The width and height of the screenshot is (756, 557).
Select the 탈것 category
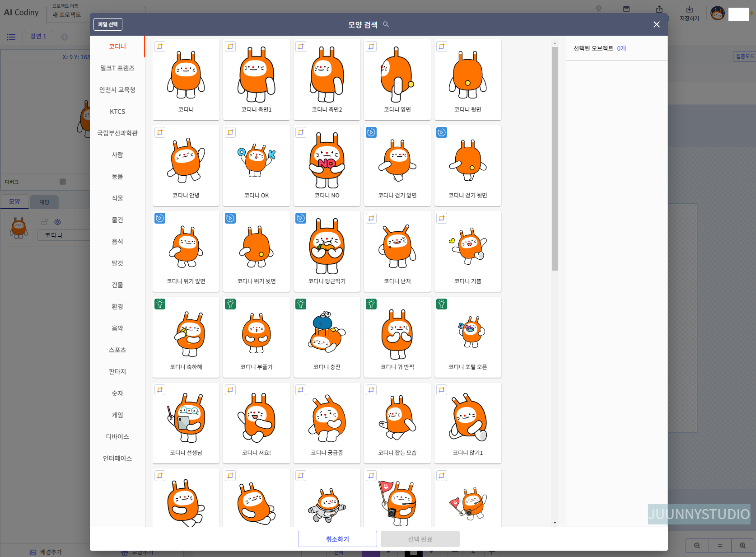pos(117,263)
